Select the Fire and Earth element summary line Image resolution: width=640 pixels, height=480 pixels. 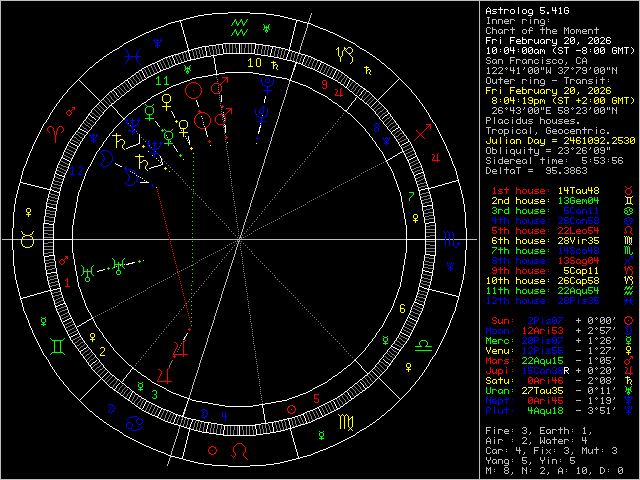click(538, 430)
